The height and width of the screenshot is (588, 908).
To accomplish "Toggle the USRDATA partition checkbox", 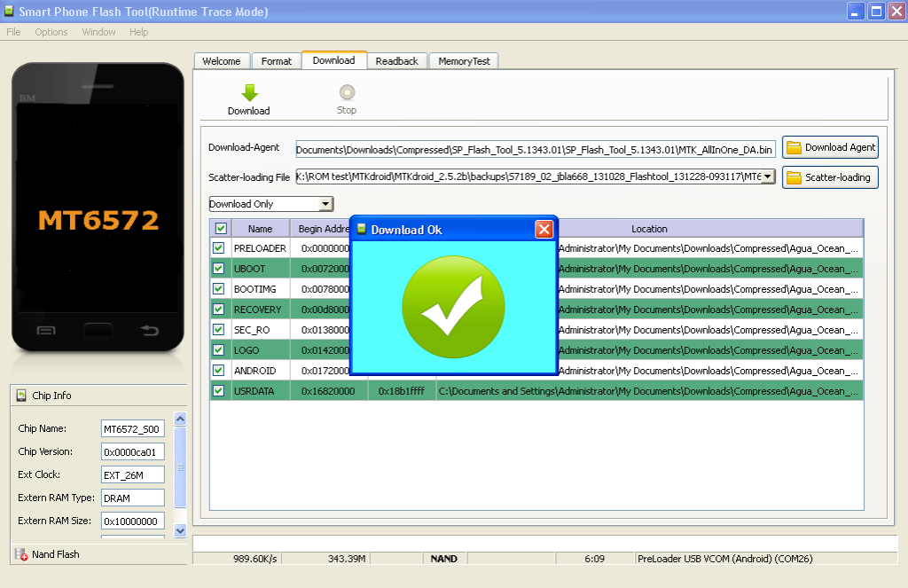I will [x=218, y=390].
